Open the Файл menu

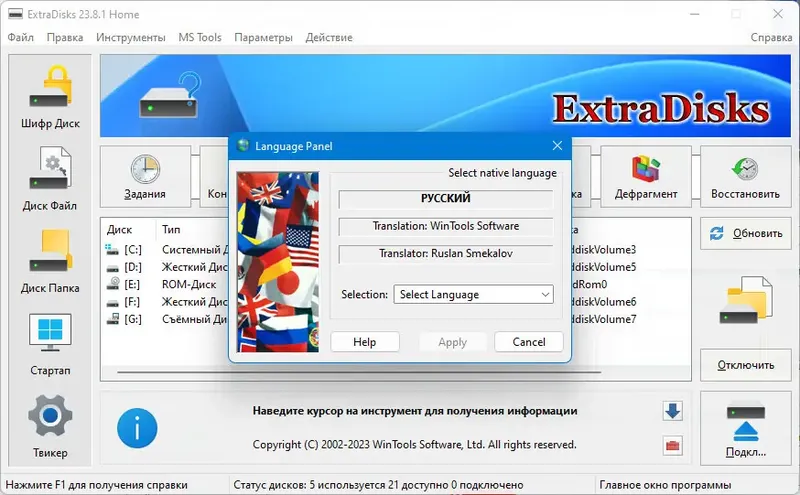20,37
